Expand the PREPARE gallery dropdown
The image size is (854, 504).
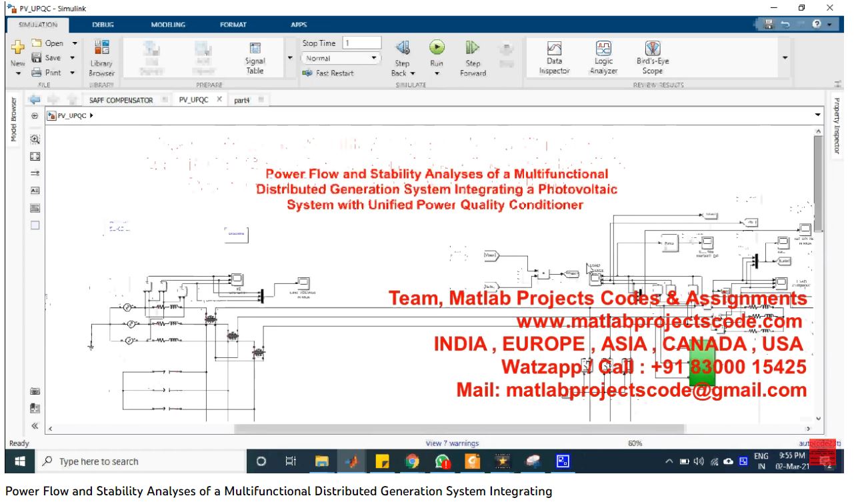coord(290,58)
